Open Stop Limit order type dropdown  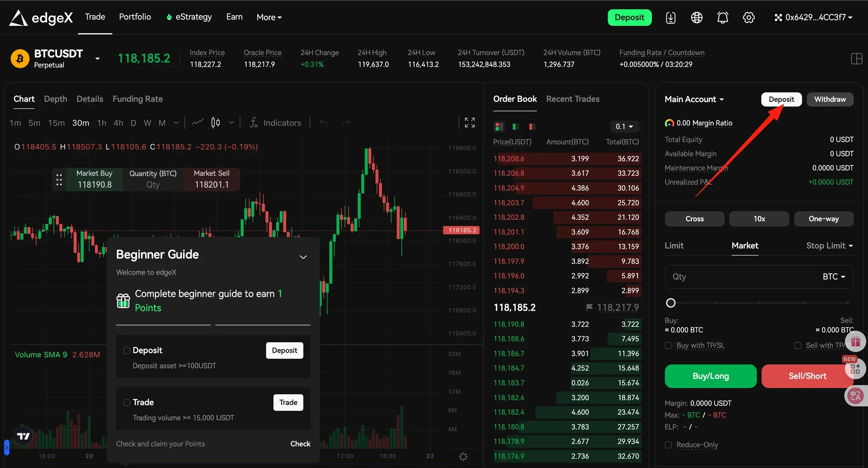(829, 245)
